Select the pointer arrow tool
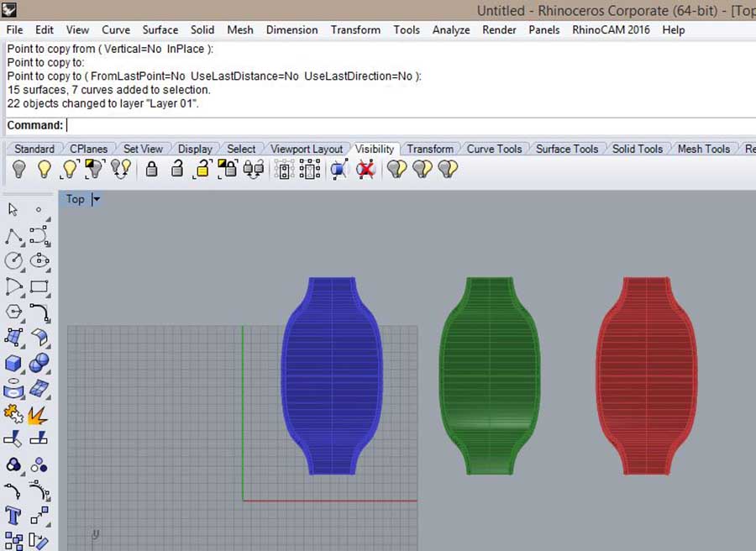The height and width of the screenshot is (551, 756). coord(13,210)
